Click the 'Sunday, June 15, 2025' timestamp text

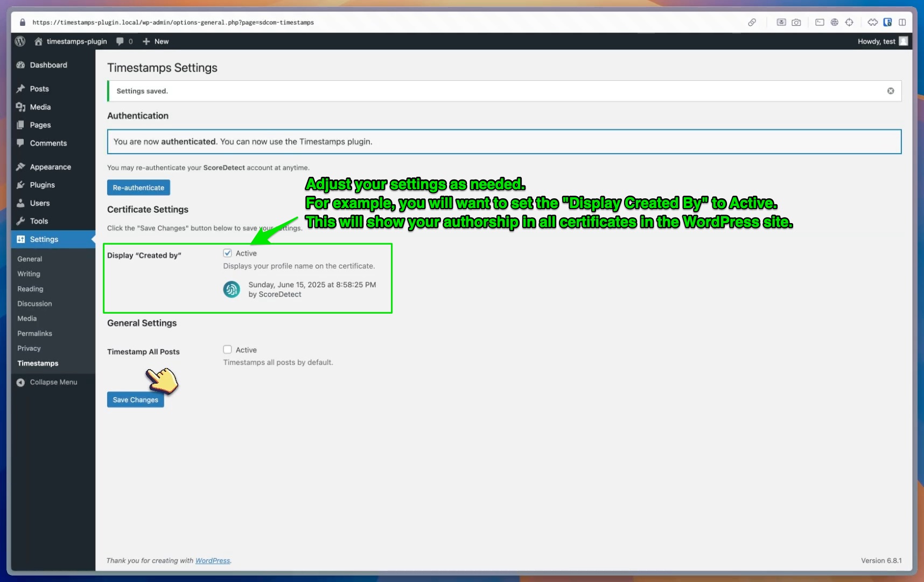(312, 285)
